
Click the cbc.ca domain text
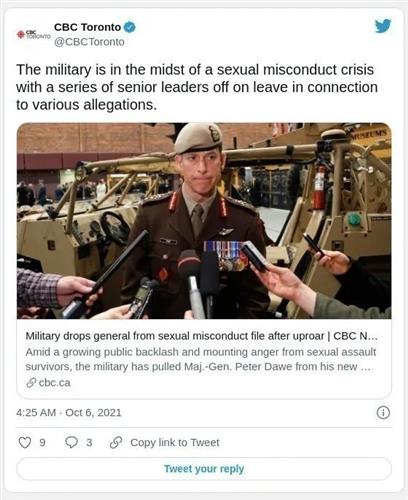point(55,383)
